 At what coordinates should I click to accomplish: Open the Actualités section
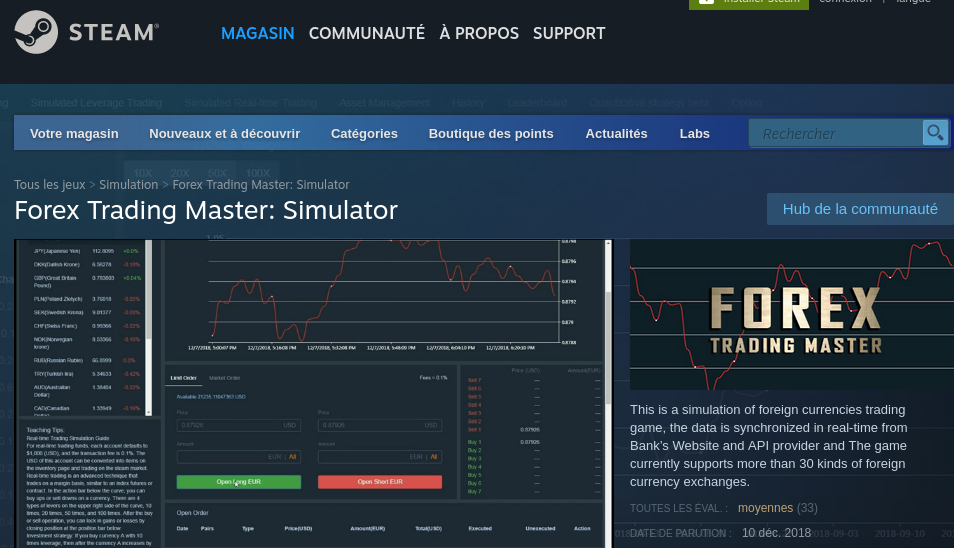tap(616, 133)
